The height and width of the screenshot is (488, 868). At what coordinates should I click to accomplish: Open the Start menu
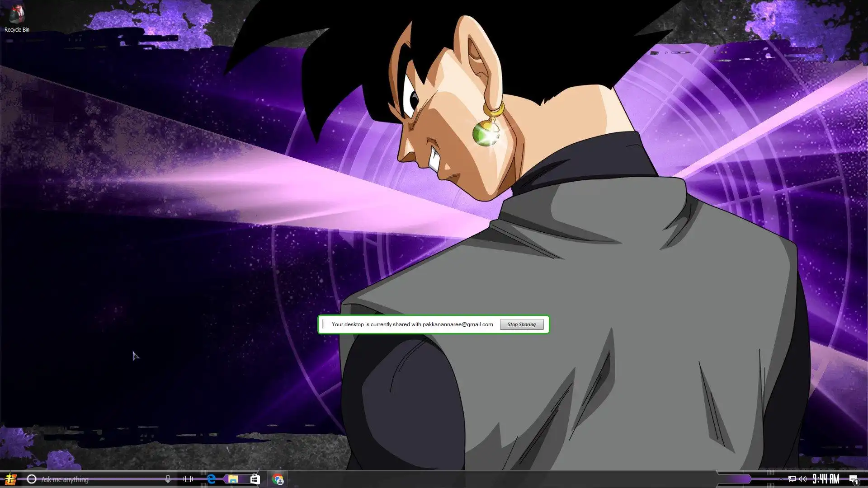10,479
